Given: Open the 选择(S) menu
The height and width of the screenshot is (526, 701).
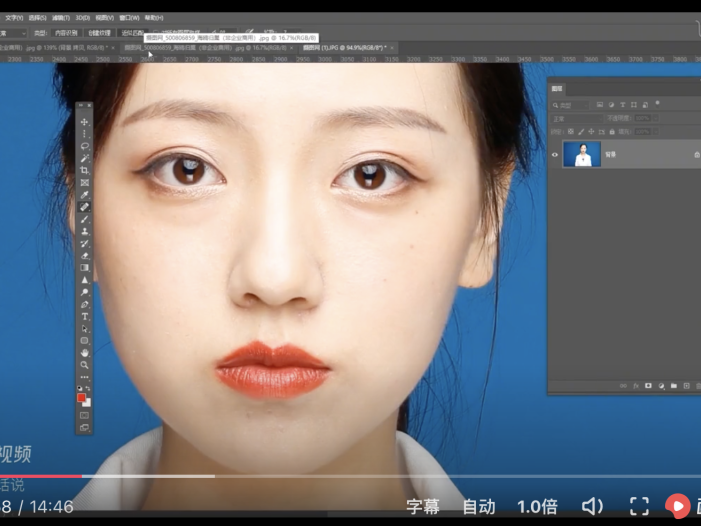Looking at the screenshot, I should [37, 18].
